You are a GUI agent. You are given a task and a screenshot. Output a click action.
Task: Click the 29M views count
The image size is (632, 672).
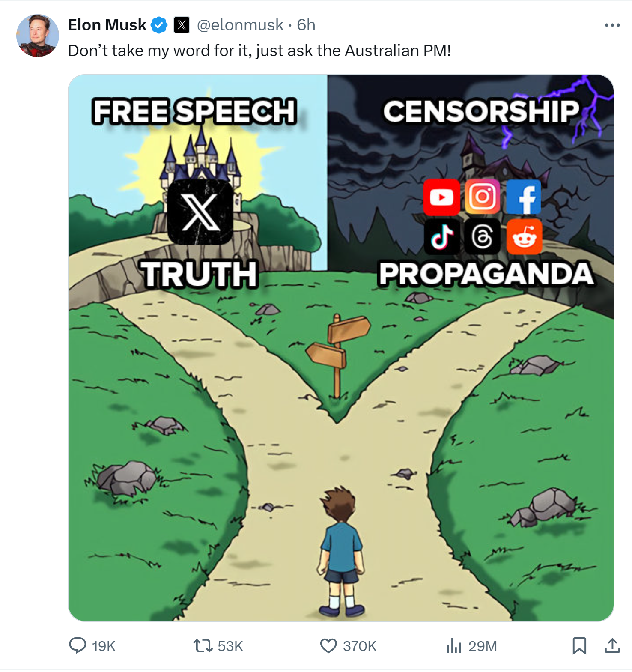pos(483,646)
